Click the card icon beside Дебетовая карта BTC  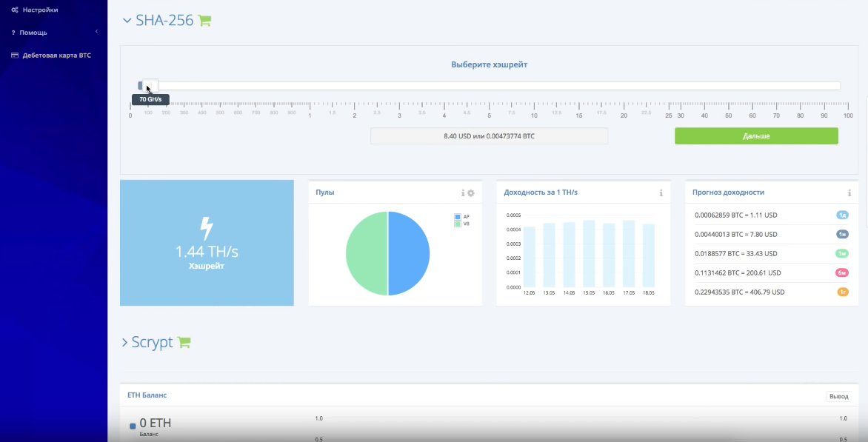pyautogui.click(x=15, y=56)
